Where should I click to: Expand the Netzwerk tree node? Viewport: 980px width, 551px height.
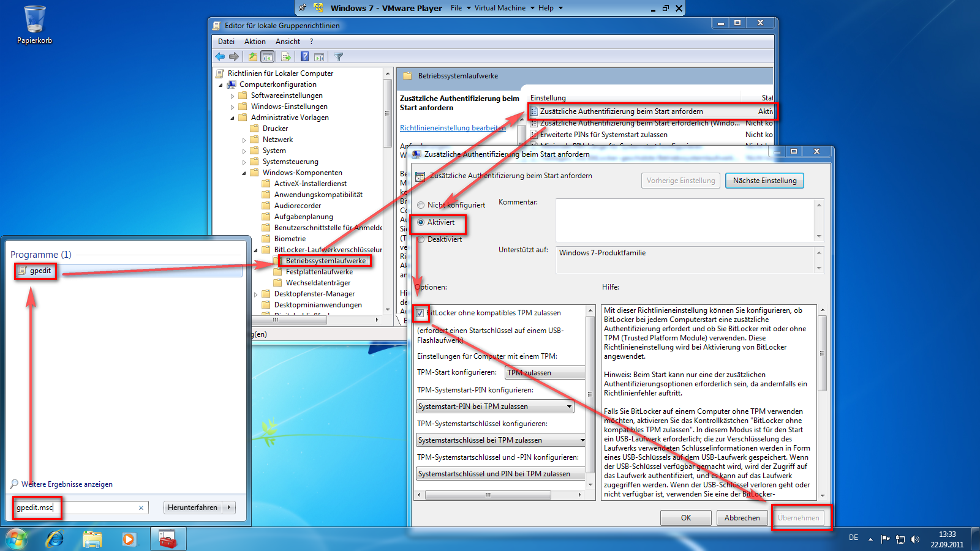click(244, 140)
